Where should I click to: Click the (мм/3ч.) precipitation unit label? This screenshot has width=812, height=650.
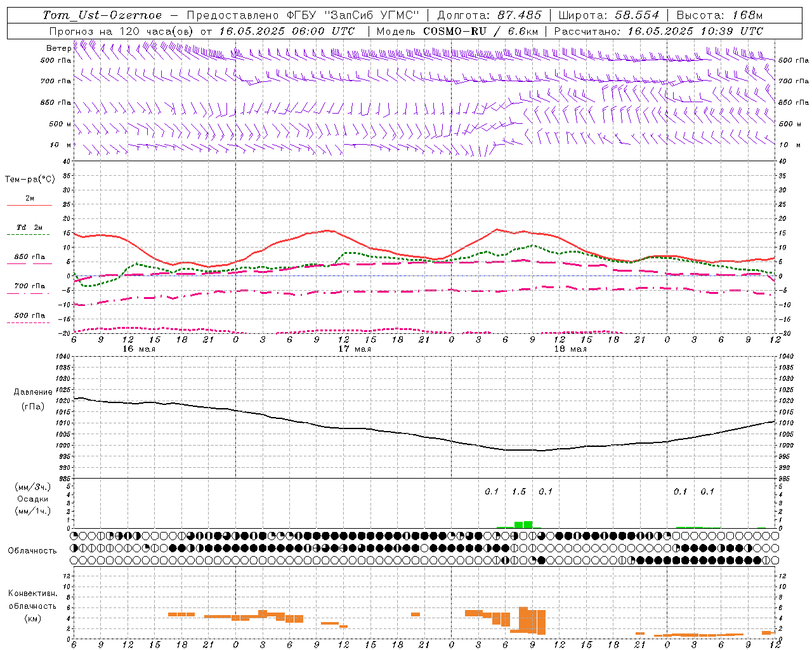(x=32, y=487)
